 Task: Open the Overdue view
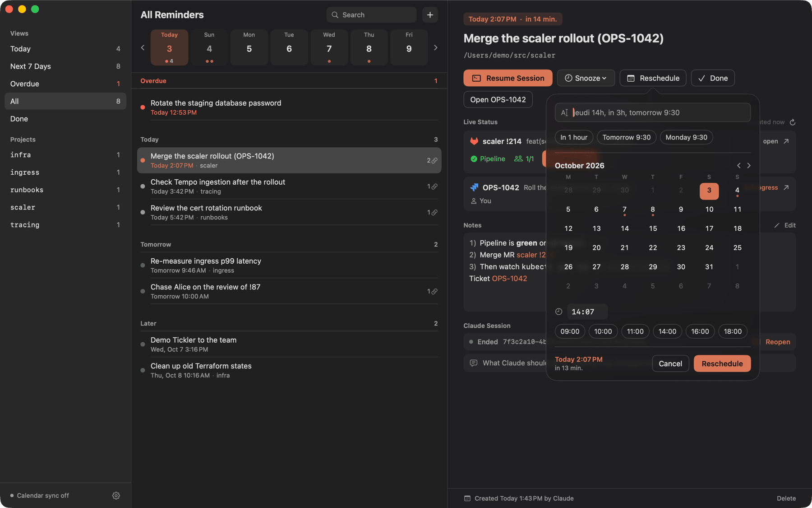click(x=65, y=84)
